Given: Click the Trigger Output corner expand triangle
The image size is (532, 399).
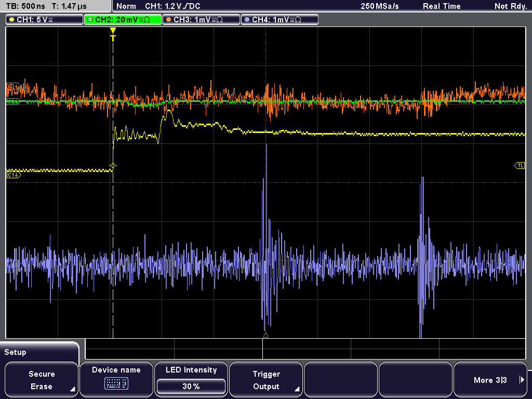Looking at the screenshot, I should [x=297, y=389].
